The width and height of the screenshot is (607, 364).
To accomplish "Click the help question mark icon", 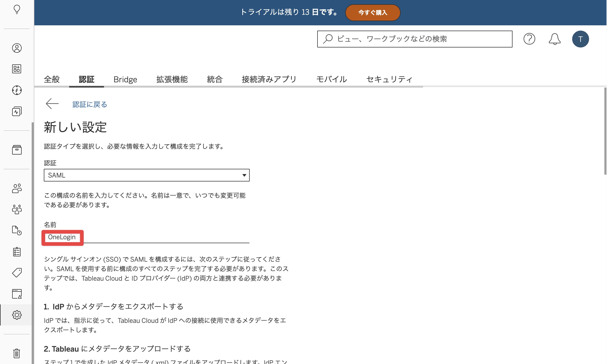I will (529, 39).
